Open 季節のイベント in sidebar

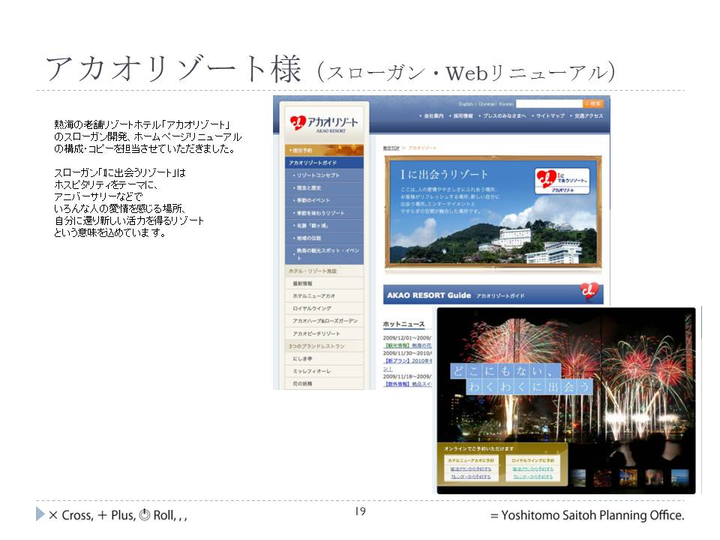(324, 200)
